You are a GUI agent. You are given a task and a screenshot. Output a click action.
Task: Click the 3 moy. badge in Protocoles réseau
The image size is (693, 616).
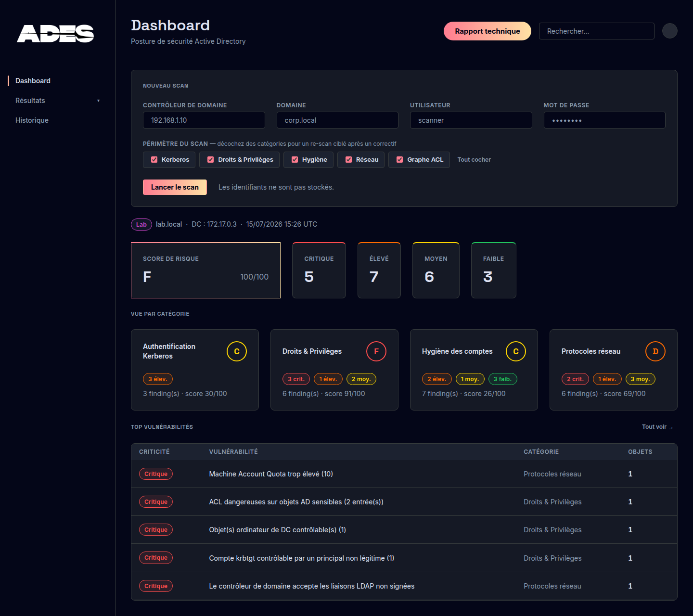(640, 379)
